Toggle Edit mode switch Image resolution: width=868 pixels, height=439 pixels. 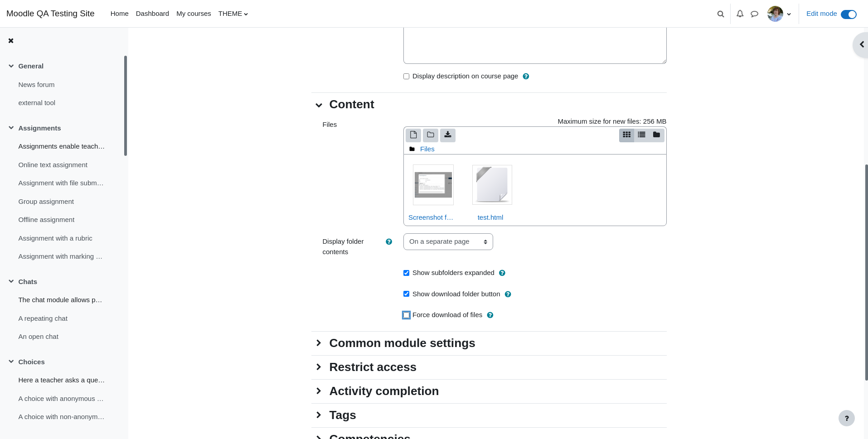[849, 14]
